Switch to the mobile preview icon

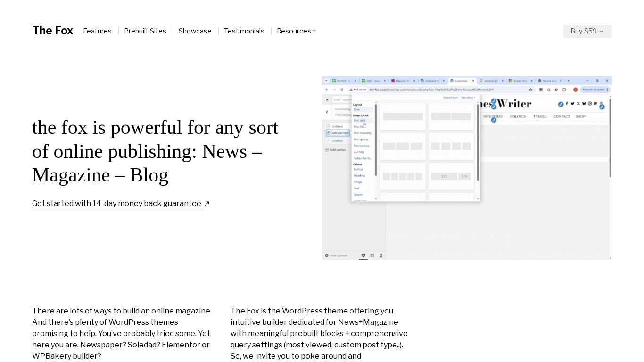coord(381,256)
